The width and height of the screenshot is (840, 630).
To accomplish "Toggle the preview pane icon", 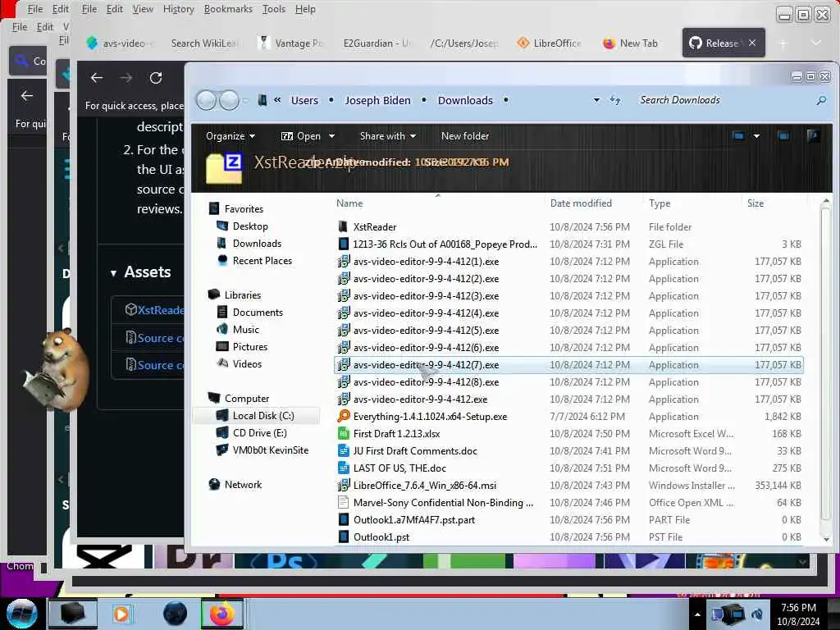I will pos(783,136).
